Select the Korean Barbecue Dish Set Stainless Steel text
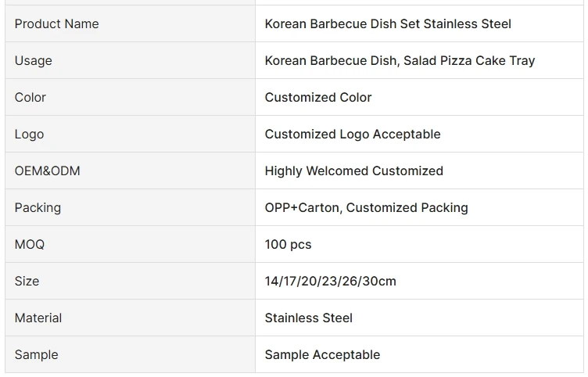Screen dimensions: 588x377 tap(388, 24)
